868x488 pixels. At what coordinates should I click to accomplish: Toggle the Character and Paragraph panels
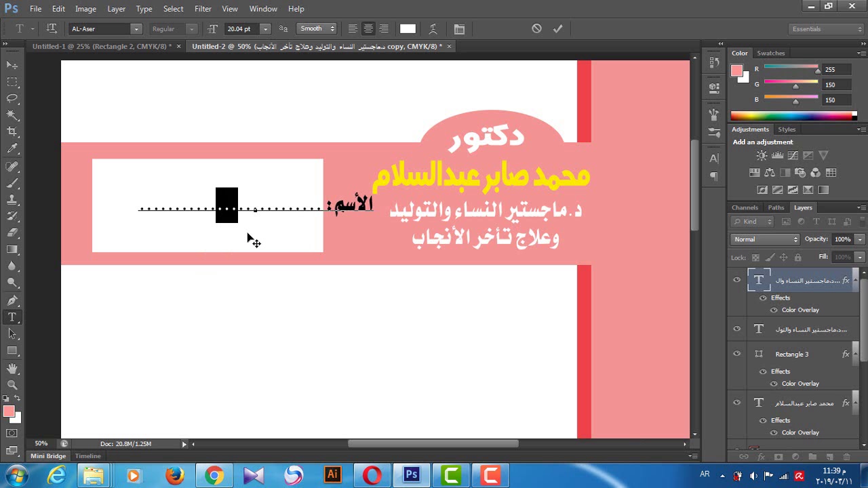pyautogui.click(x=459, y=28)
